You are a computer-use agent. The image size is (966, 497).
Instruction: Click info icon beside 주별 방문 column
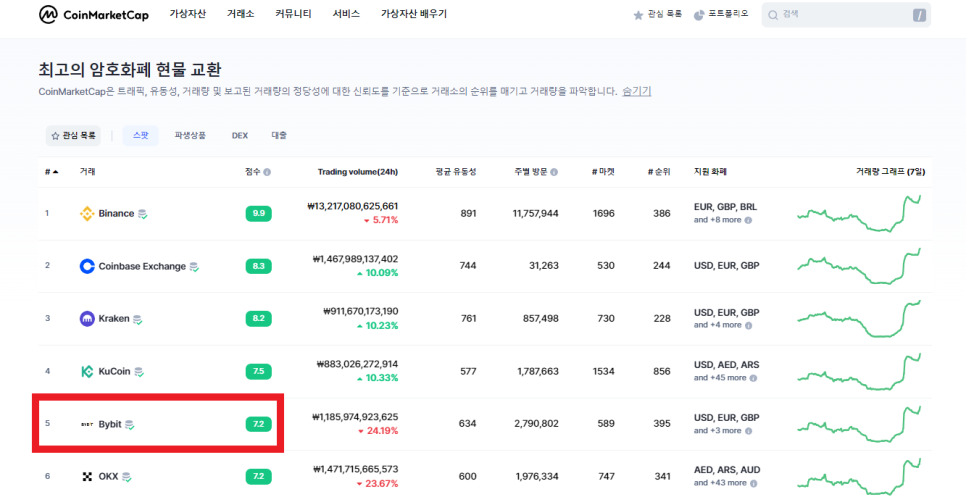click(x=554, y=172)
